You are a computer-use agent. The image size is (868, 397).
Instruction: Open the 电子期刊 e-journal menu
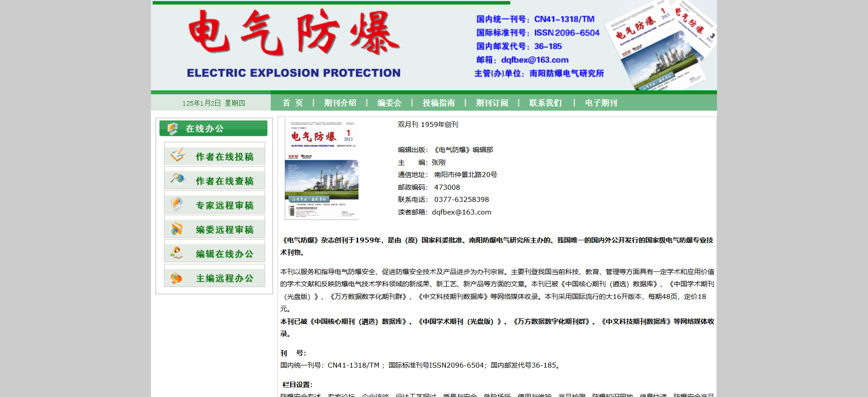pos(601,103)
